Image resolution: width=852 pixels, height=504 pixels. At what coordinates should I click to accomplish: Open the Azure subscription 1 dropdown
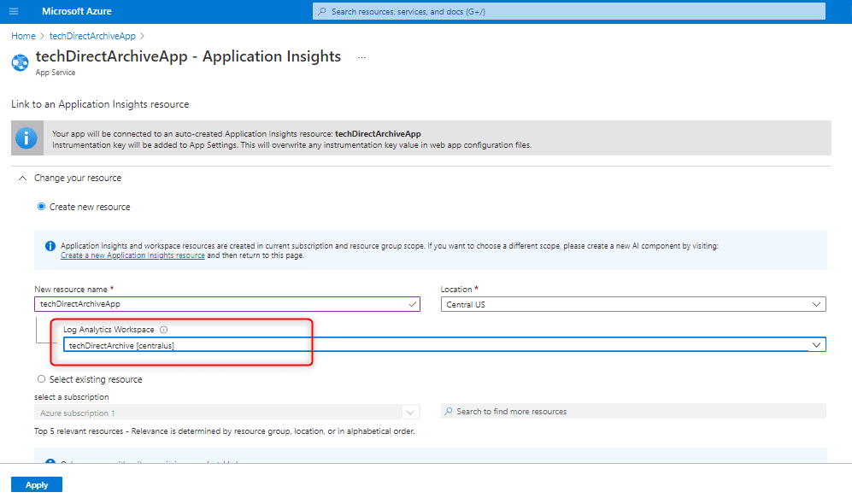(227, 413)
